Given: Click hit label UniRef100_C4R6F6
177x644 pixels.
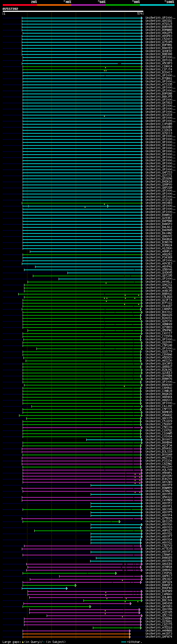Looking at the screenshot, I should [159, 309].
